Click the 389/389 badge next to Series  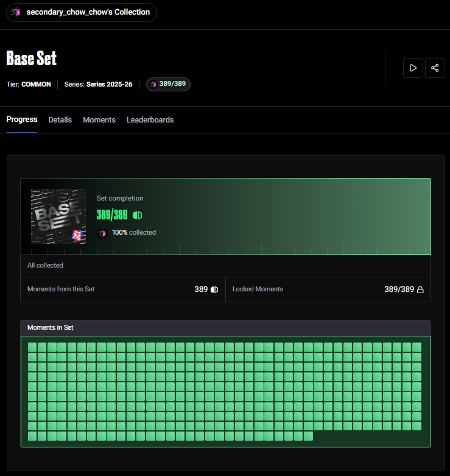pos(168,84)
